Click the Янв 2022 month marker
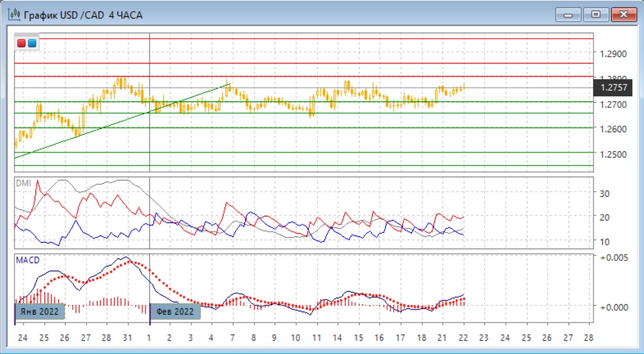Screen dimensions: 644x354 (41, 311)
